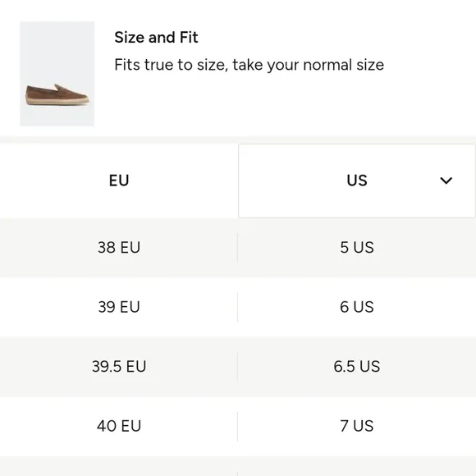Select the 7 US size cell

point(357,426)
